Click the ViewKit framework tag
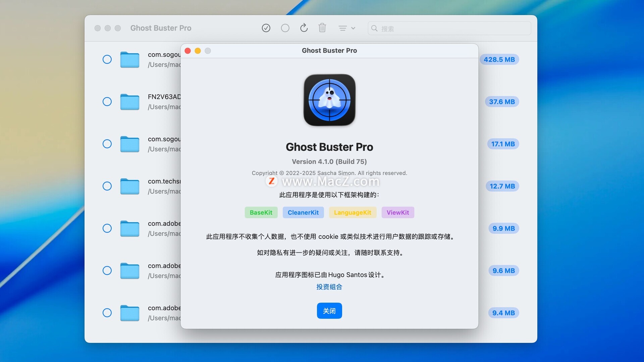The height and width of the screenshot is (362, 644). click(397, 213)
